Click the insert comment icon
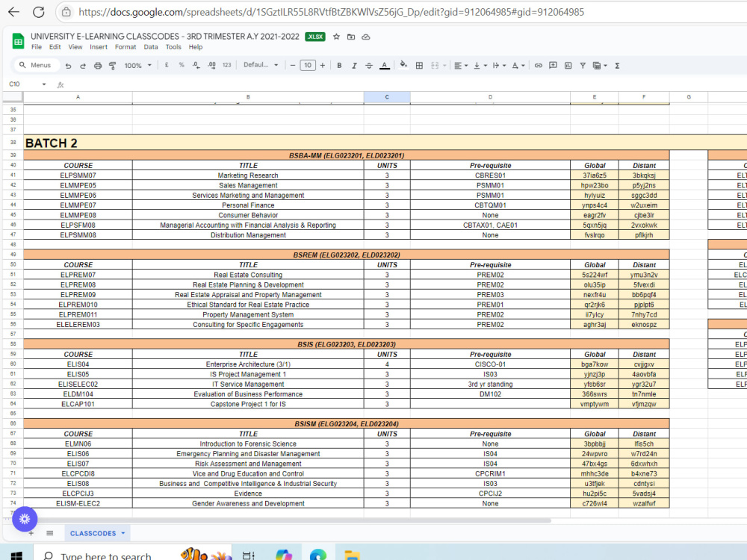The width and height of the screenshot is (747, 560). click(x=553, y=65)
